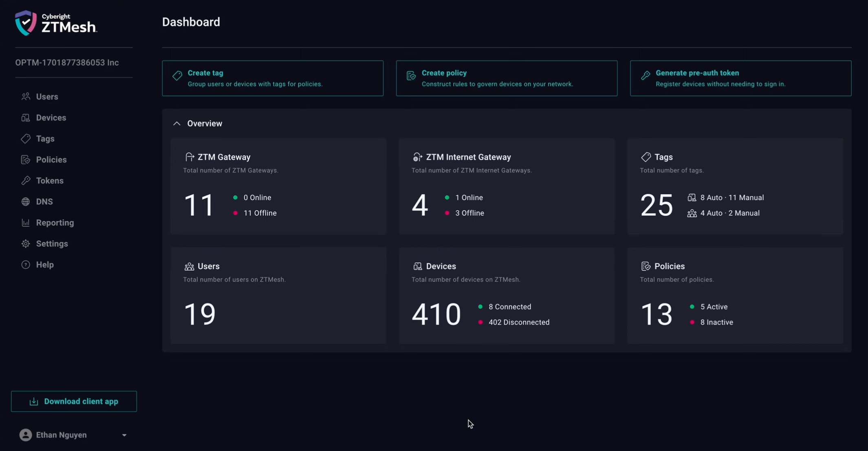Collapse the Overview section
This screenshot has width=868, height=451.
(177, 123)
